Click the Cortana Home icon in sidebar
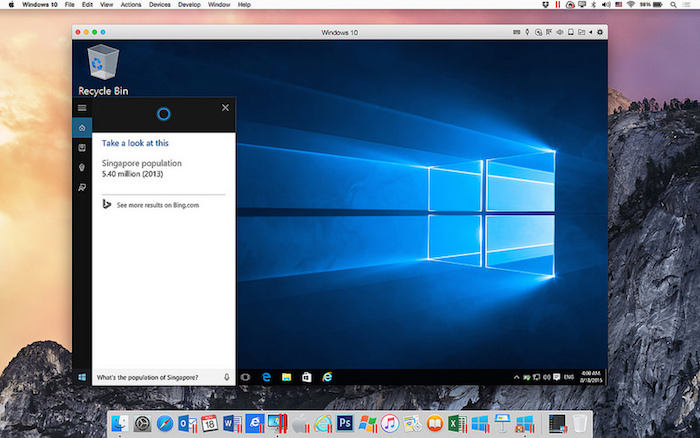700x438 pixels. (x=82, y=127)
